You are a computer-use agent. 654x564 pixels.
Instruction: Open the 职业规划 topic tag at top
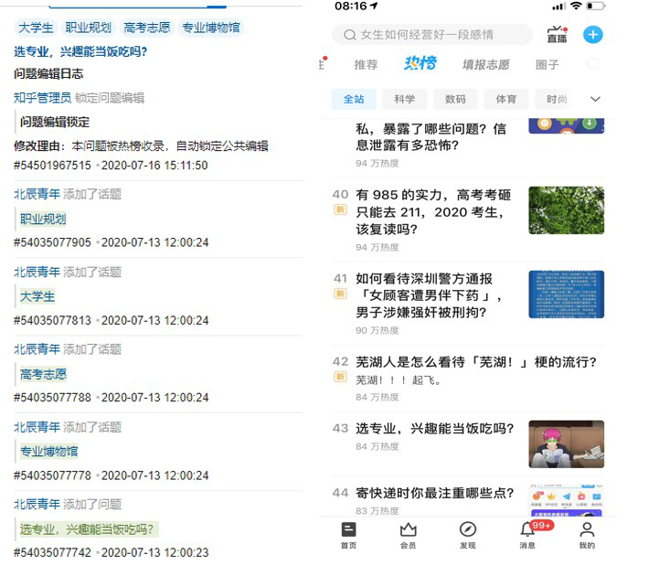click(88, 28)
